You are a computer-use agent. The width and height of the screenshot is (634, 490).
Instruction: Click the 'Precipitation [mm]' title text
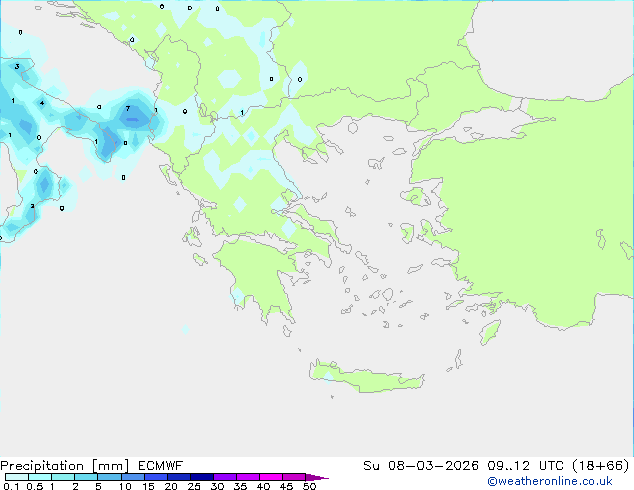pos(65,466)
